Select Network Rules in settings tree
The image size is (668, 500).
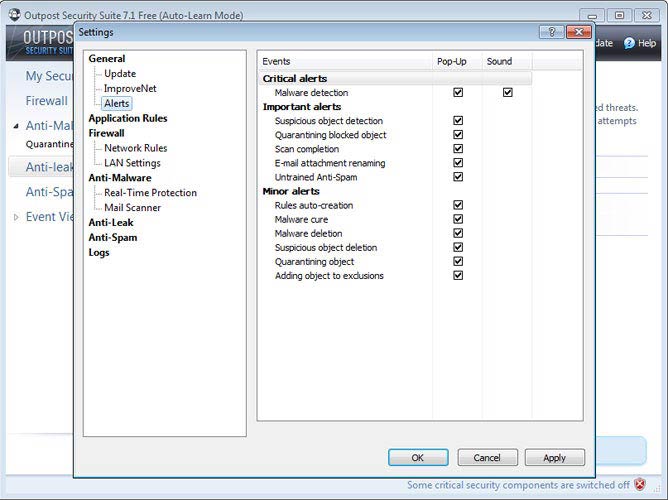pyautogui.click(x=135, y=148)
